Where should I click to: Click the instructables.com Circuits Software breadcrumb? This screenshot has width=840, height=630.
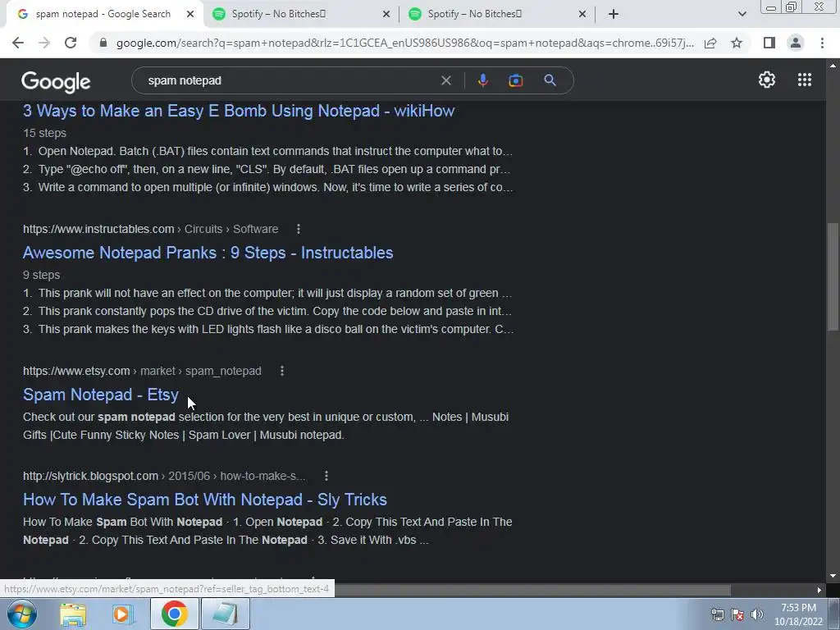[x=151, y=230]
